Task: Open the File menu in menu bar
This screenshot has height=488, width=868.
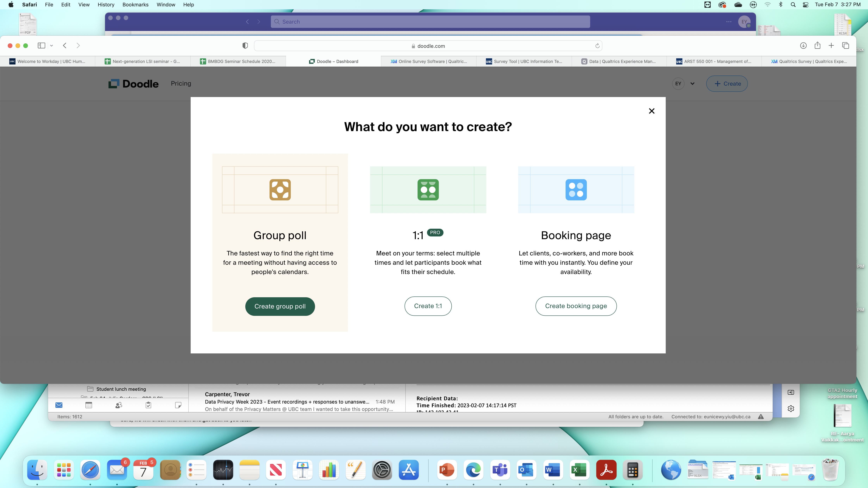Action: [x=49, y=4]
